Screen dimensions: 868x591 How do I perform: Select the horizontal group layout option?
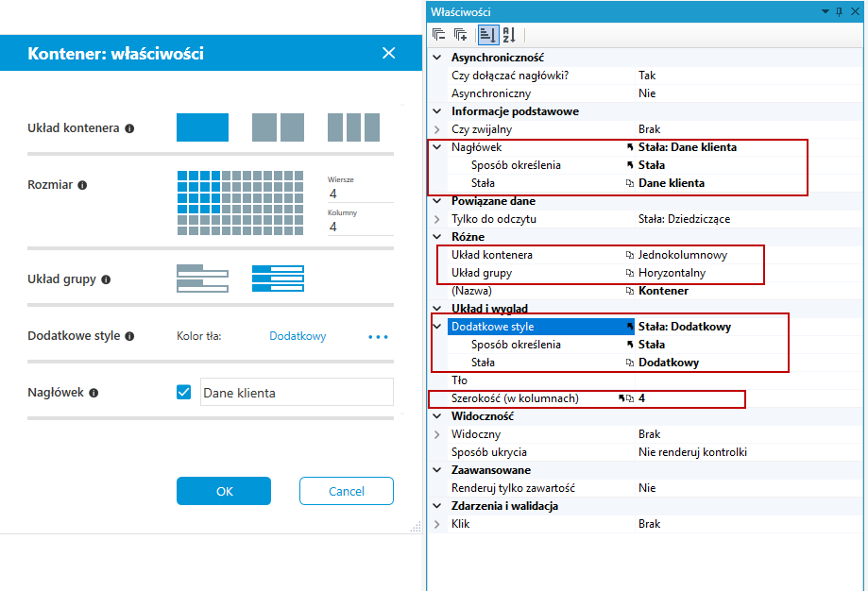[278, 279]
